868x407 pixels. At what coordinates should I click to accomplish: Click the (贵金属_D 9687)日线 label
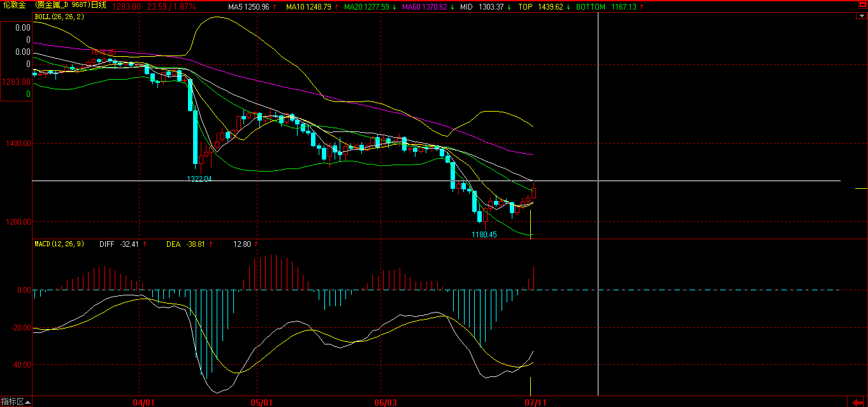tap(71, 6)
